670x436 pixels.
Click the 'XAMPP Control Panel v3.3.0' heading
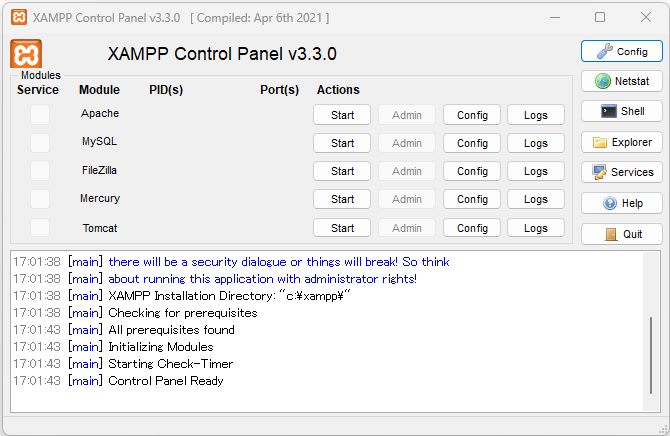point(222,54)
